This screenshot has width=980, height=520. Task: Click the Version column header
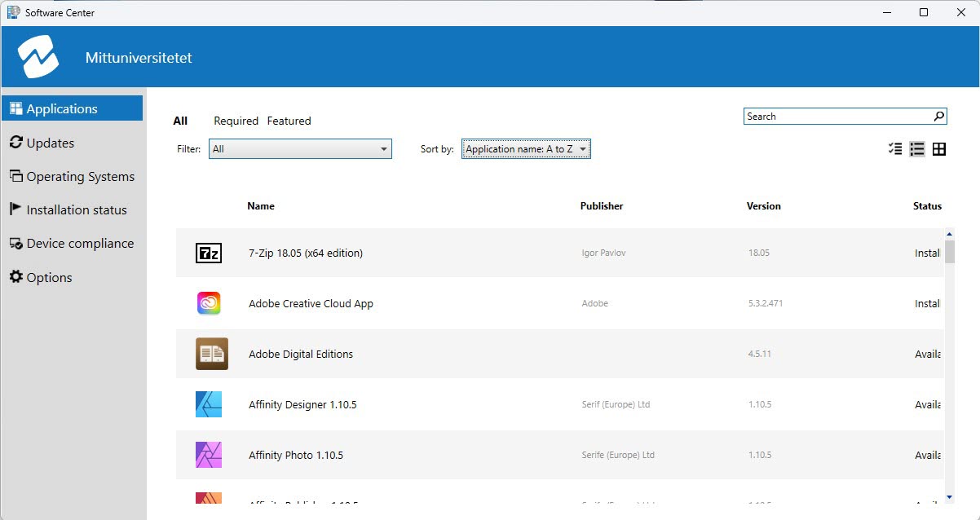[764, 206]
